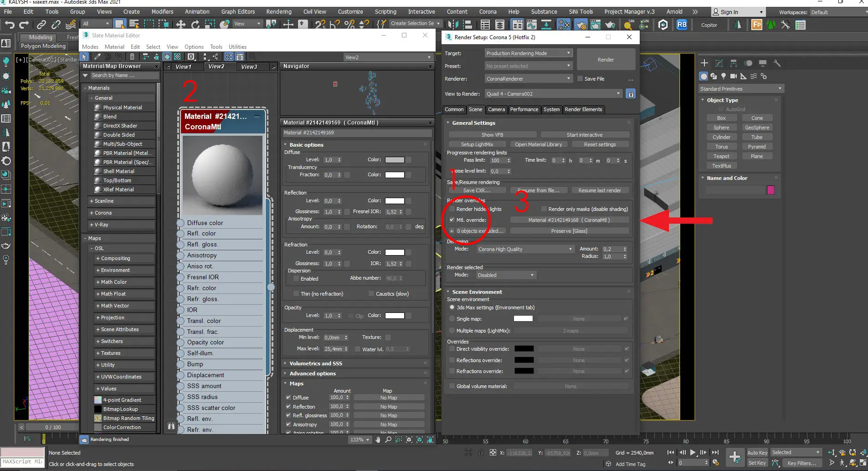This screenshot has width=868, height=471.
Task: Click the Diffuse color swatch
Action: (x=395, y=160)
